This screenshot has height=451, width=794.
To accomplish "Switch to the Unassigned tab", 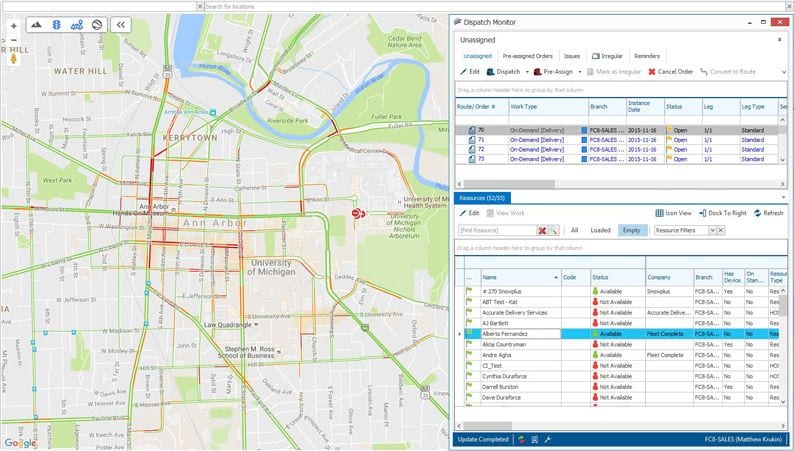I will coord(478,56).
